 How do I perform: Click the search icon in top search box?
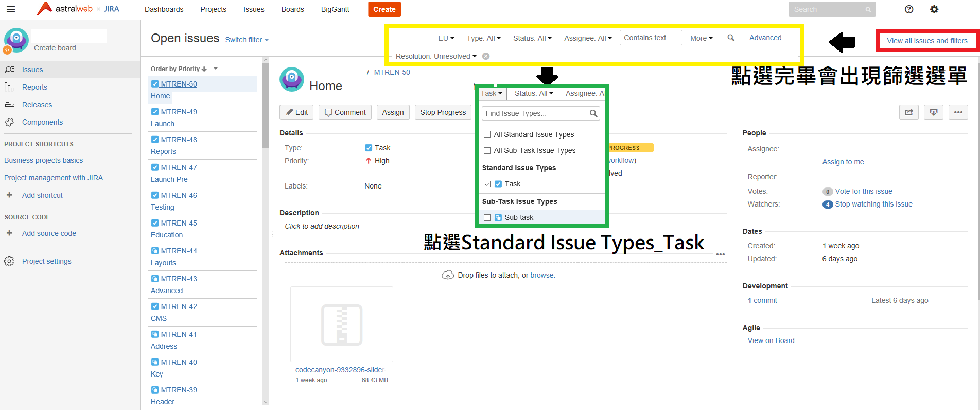868,9
